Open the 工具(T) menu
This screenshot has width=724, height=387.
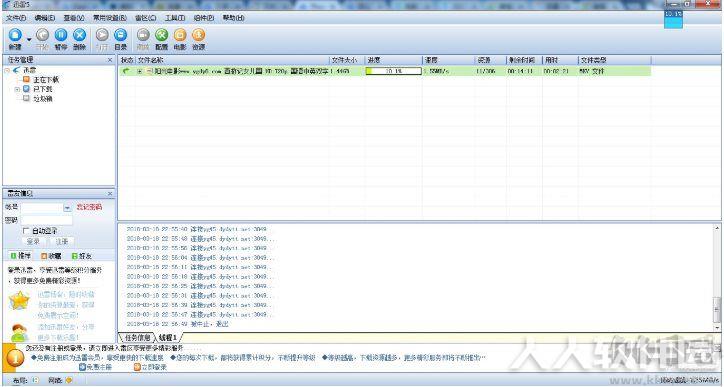pyautogui.click(x=175, y=18)
